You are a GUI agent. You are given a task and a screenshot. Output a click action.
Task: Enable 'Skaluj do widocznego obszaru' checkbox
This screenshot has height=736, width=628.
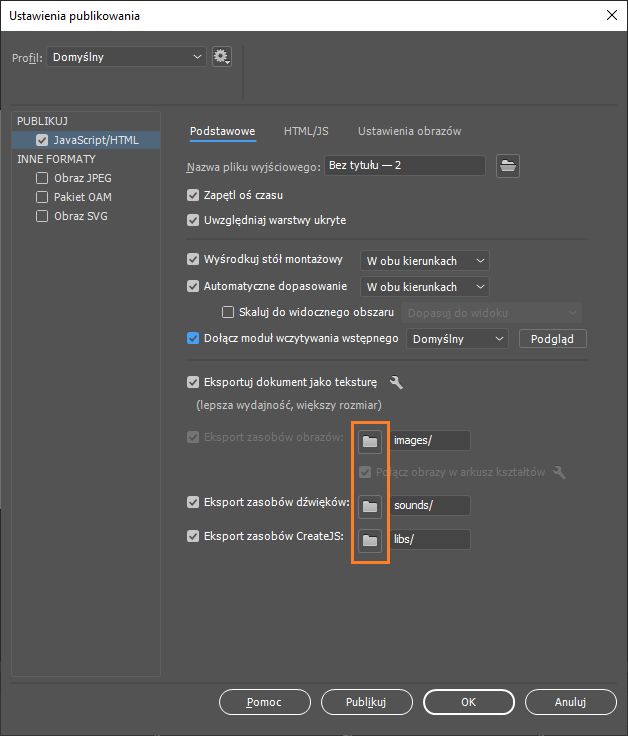(x=228, y=313)
